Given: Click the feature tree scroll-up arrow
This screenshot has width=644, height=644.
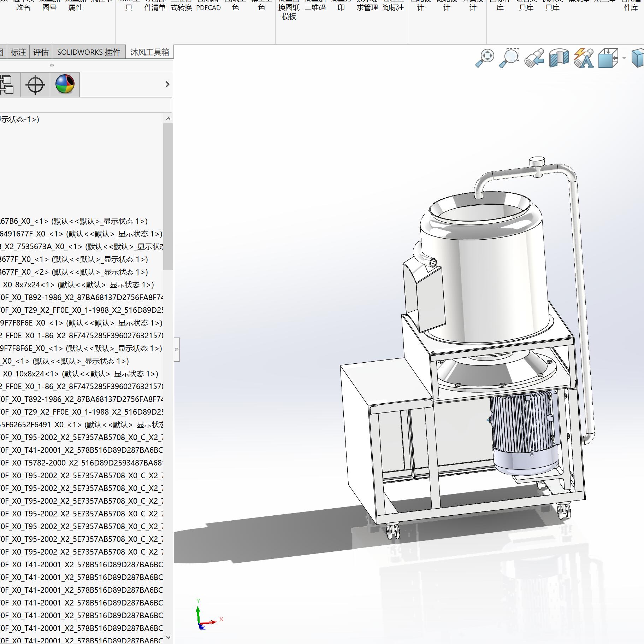Looking at the screenshot, I should coord(168,119).
